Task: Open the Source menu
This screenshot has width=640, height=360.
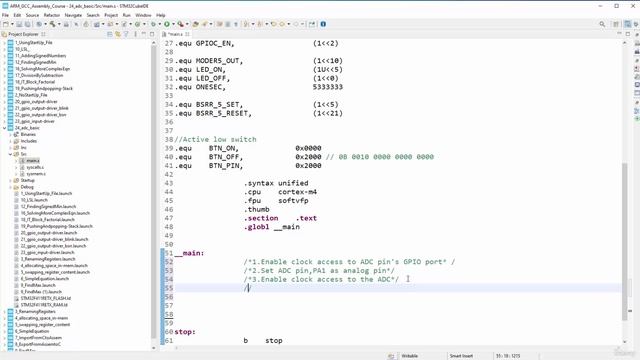Action: (x=32, y=15)
